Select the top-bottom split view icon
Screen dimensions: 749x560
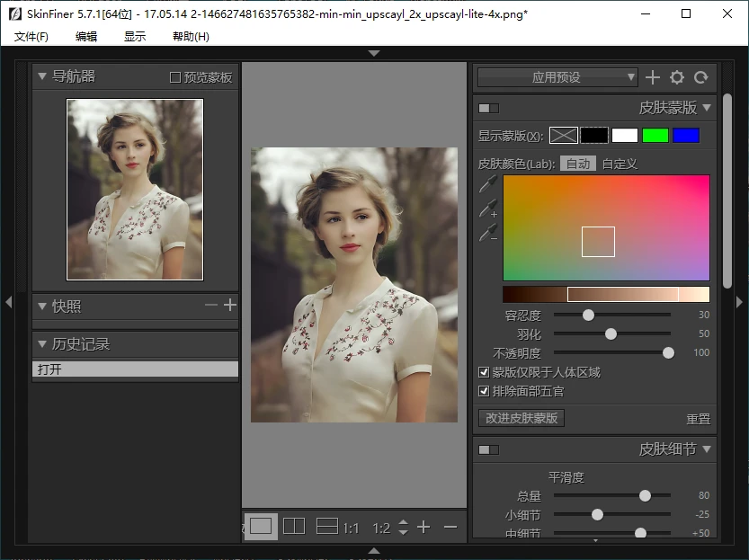(x=325, y=526)
